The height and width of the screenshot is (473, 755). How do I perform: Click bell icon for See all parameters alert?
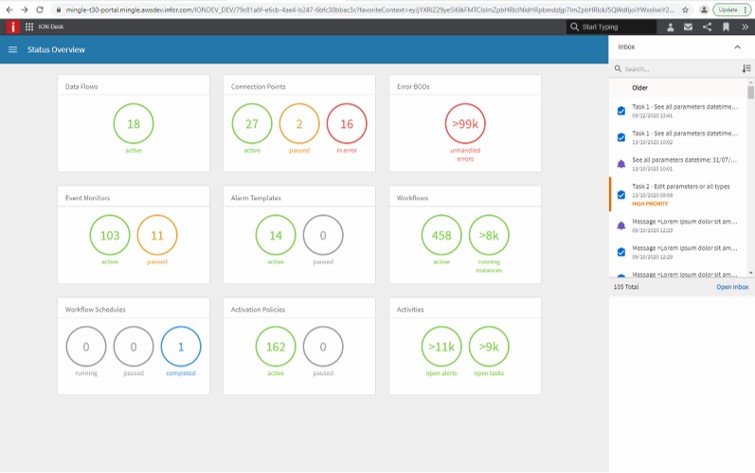point(621,164)
